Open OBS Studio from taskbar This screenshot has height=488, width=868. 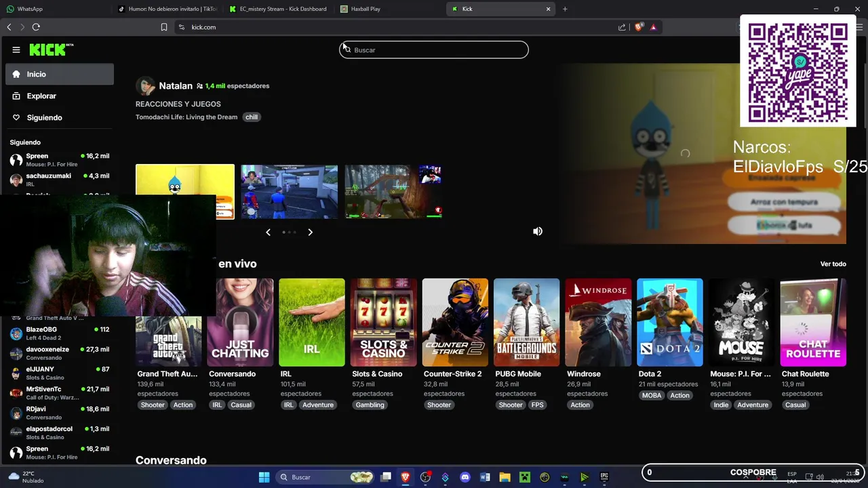click(425, 477)
